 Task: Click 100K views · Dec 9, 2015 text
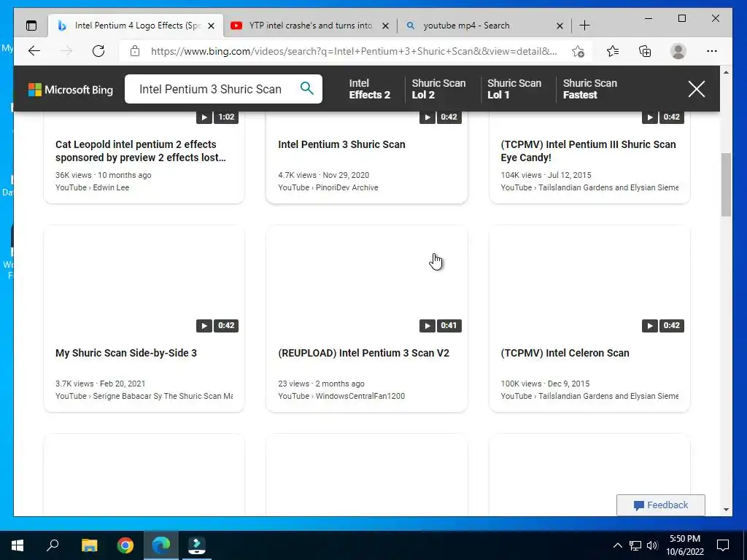[x=545, y=384]
